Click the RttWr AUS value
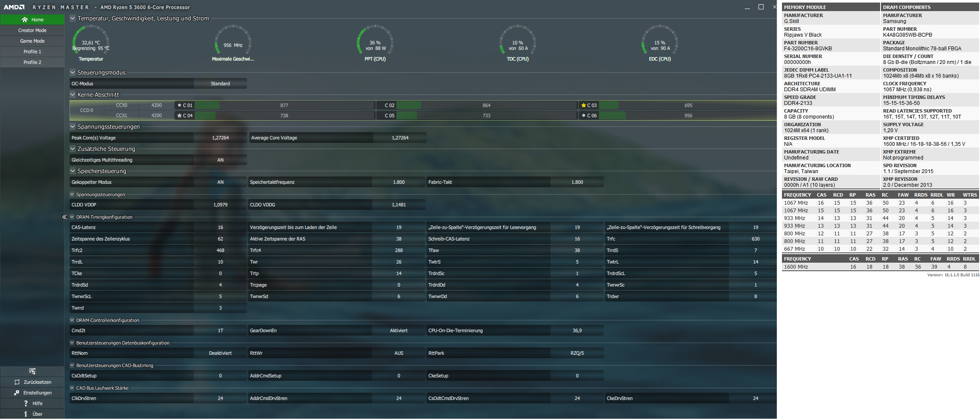 [x=399, y=353]
